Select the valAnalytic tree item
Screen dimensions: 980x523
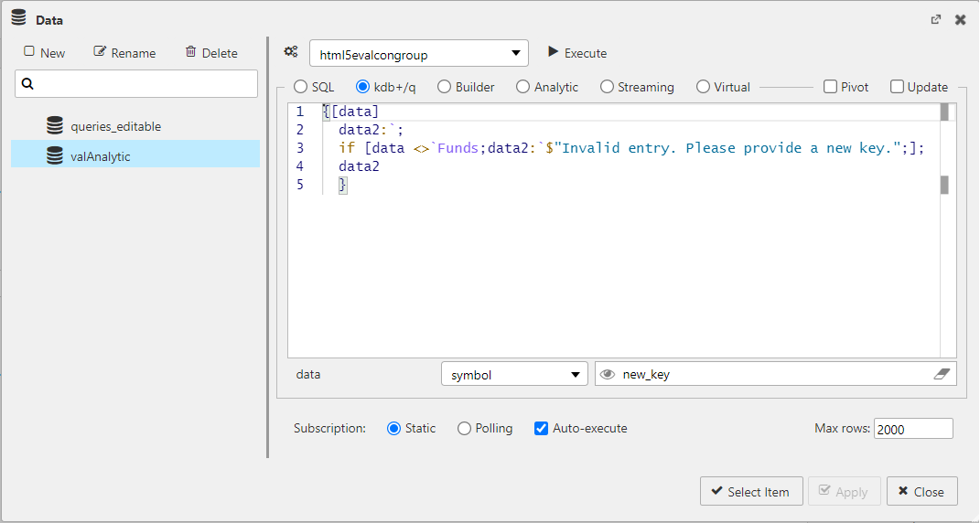101,156
